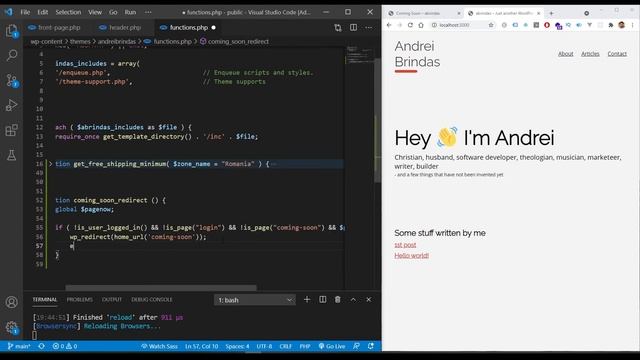Open the terminal selector dropdown 1: bash

tap(255, 300)
